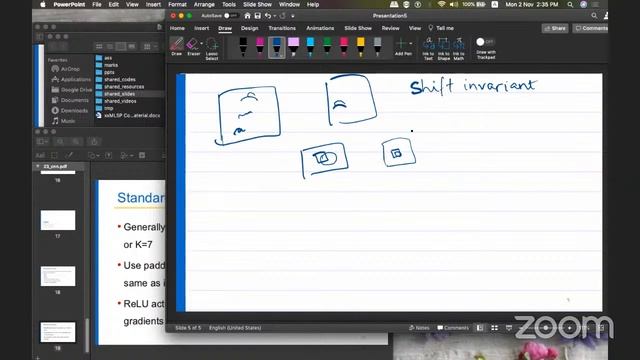Pick the yellow highlighter pen
This screenshot has width=640, height=360.
(x=361, y=46)
